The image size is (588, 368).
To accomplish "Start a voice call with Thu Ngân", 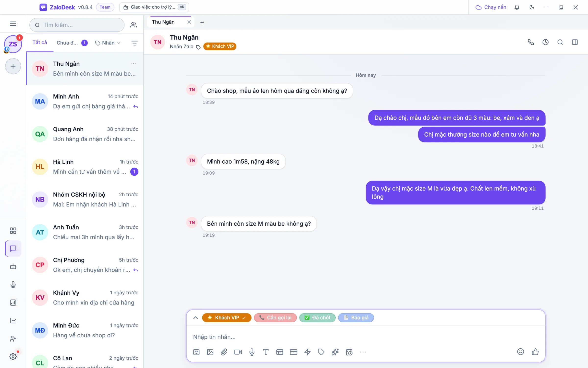I will 531,42.
